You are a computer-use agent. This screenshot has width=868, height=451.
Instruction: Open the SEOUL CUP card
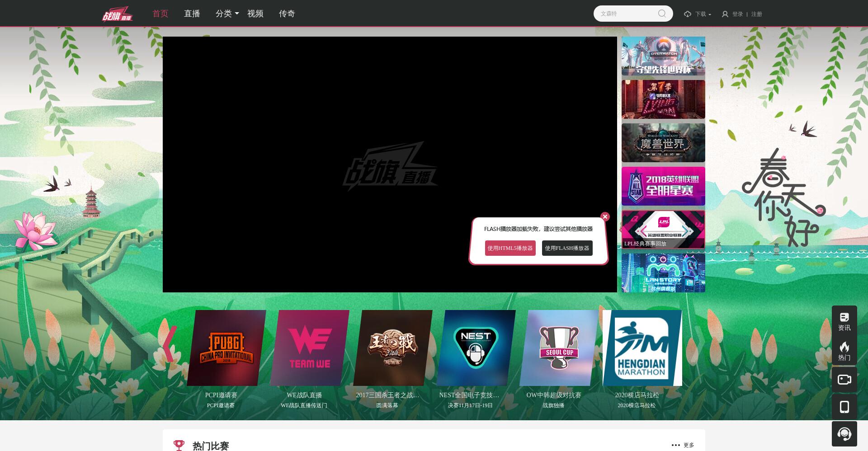[559, 348]
